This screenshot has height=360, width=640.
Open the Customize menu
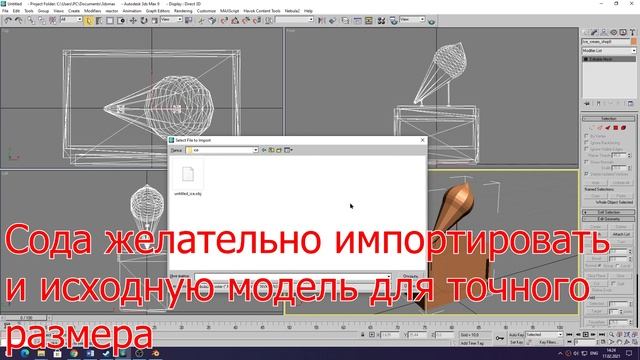tap(206, 11)
